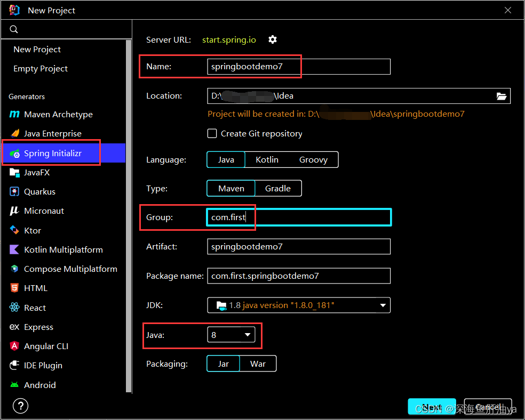The height and width of the screenshot is (420, 525).
Task: Select Kotlin as the language
Action: pyautogui.click(x=267, y=160)
